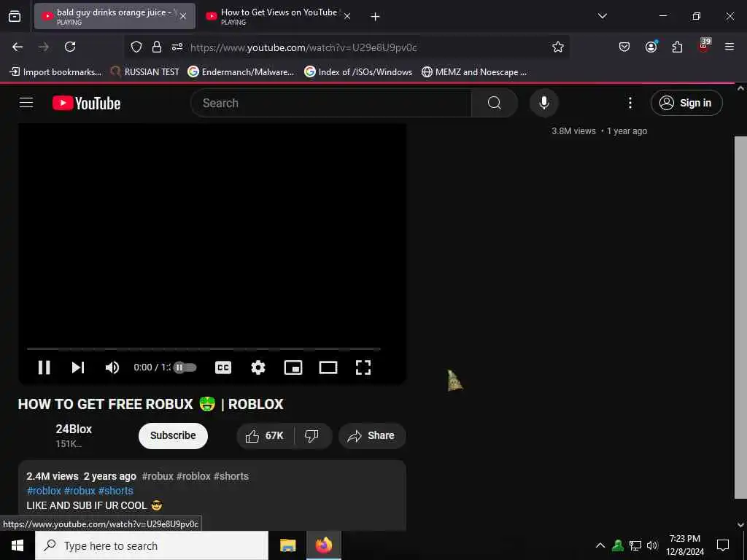The height and width of the screenshot is (560, 747).
Task: Open the YouTube guide hamburger menu
Action: [26, 103]
